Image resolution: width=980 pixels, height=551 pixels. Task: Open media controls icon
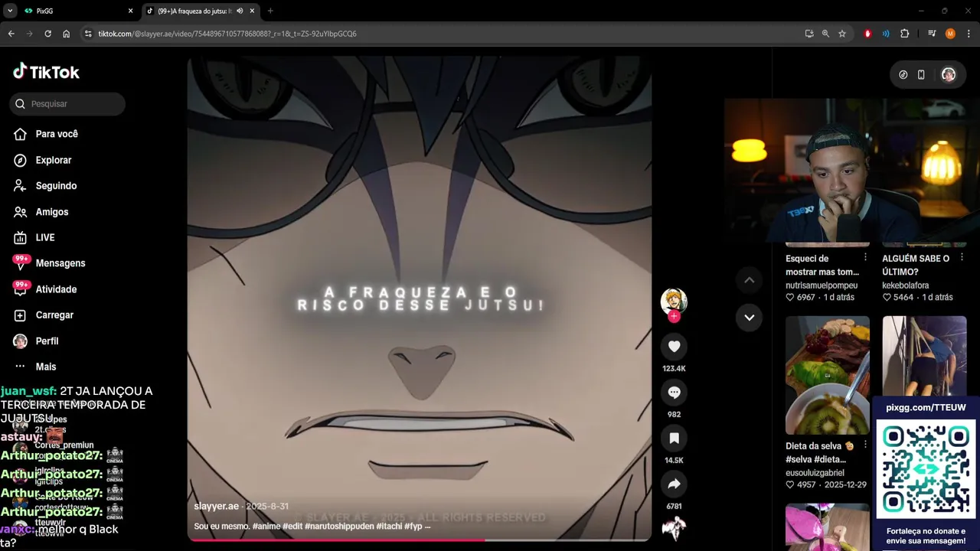point(932,34)
